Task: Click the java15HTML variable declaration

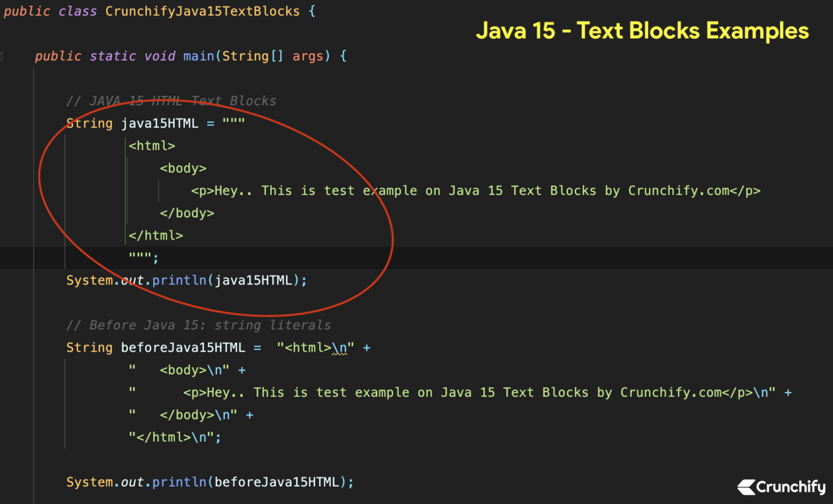Action: [159, 123]
